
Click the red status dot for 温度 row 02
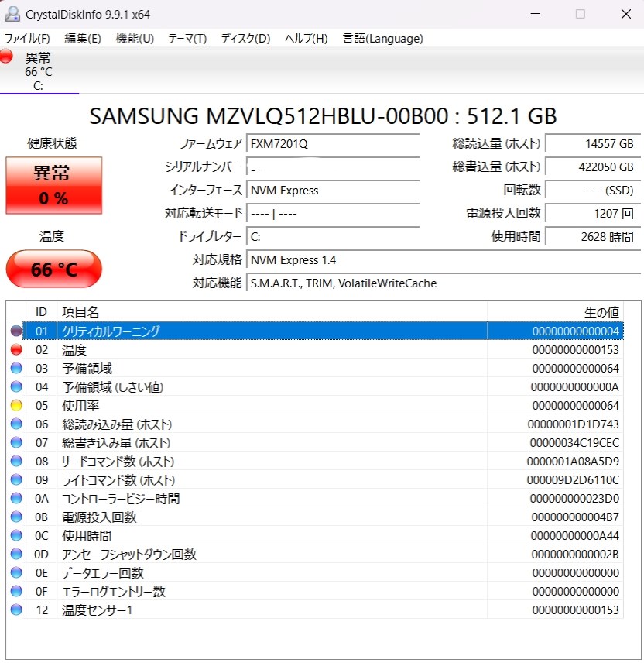[x=16, y=349]
